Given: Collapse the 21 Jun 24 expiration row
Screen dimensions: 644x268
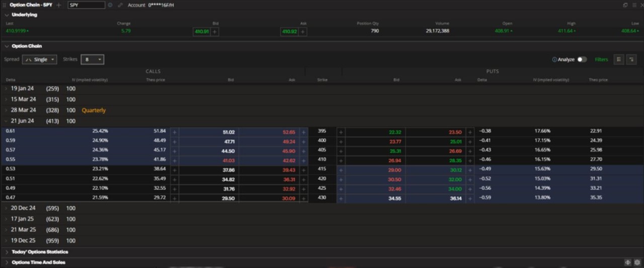Looking at the screenshot, I should pos(7,121).
